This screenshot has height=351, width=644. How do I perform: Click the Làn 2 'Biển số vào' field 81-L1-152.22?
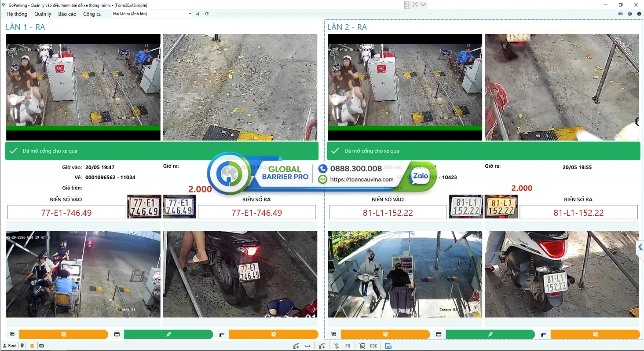tap(388, 213)
